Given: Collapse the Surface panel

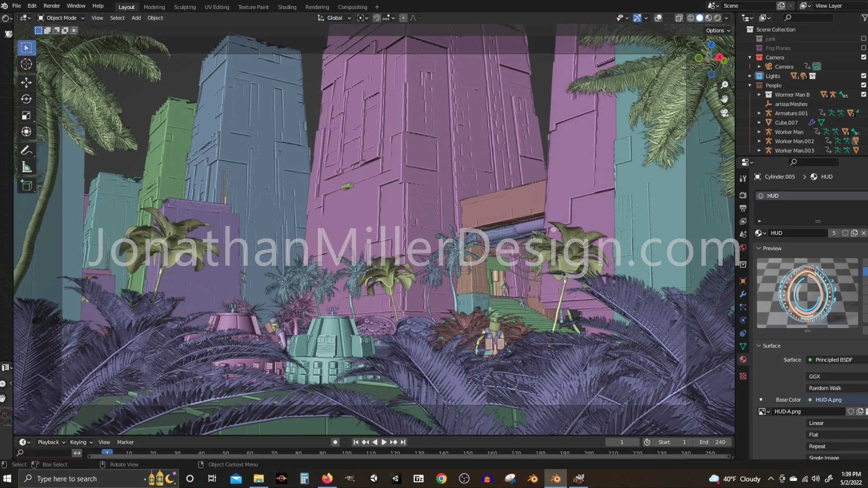Looking at the screenshot, I should pos(759,346).
